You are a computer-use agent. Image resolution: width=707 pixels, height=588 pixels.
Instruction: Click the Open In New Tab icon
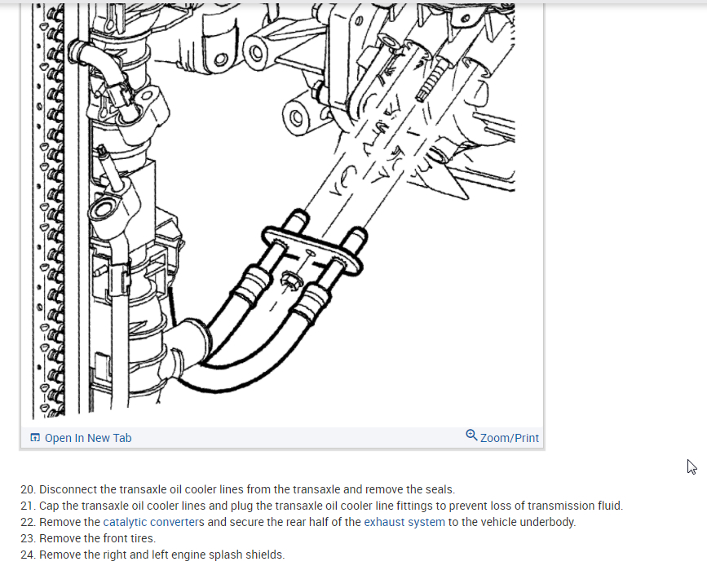pyautogui.click(x=35, y=437)
